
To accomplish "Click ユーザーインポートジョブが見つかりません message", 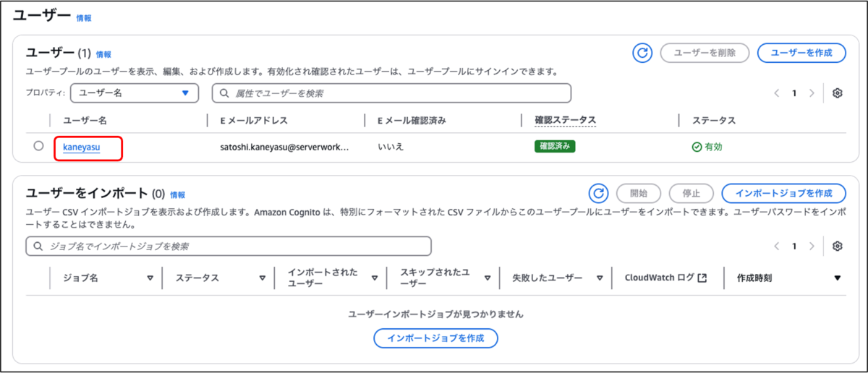I will coord(435,314).
